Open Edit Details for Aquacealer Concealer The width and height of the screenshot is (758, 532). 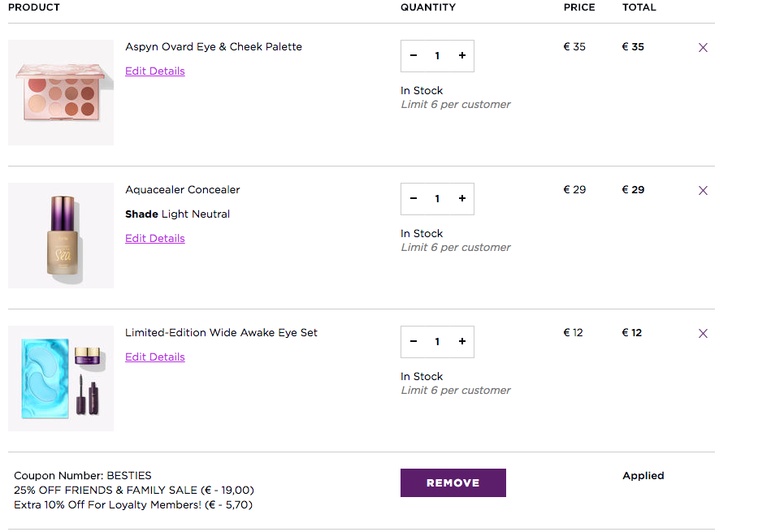click(155, 239)
